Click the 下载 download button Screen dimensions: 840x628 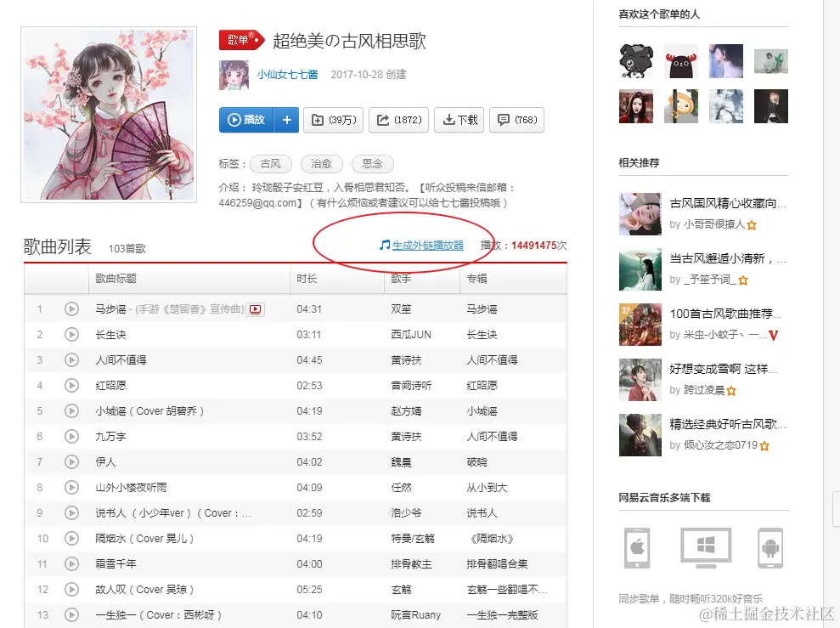pyautogui.click(x=459, y=120)
